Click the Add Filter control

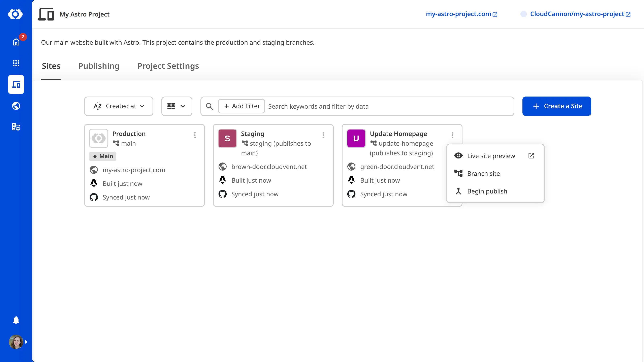[x=241, y=106]
